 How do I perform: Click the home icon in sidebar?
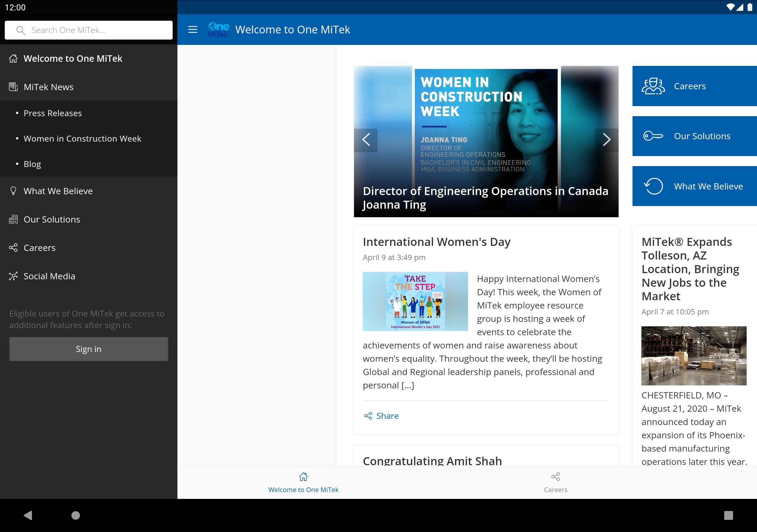[x=13, y=59]
